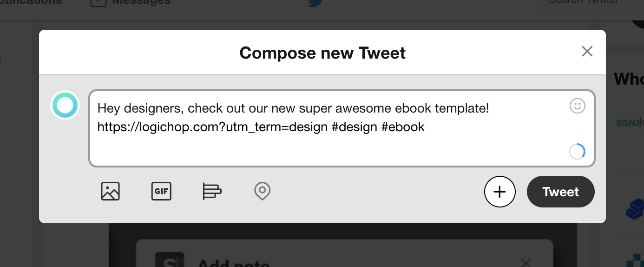Image resolution: width=644 pixels, height=267 pixels.
Task: Open the Notifications tab in the top bar
Action: tap(30, 2)
